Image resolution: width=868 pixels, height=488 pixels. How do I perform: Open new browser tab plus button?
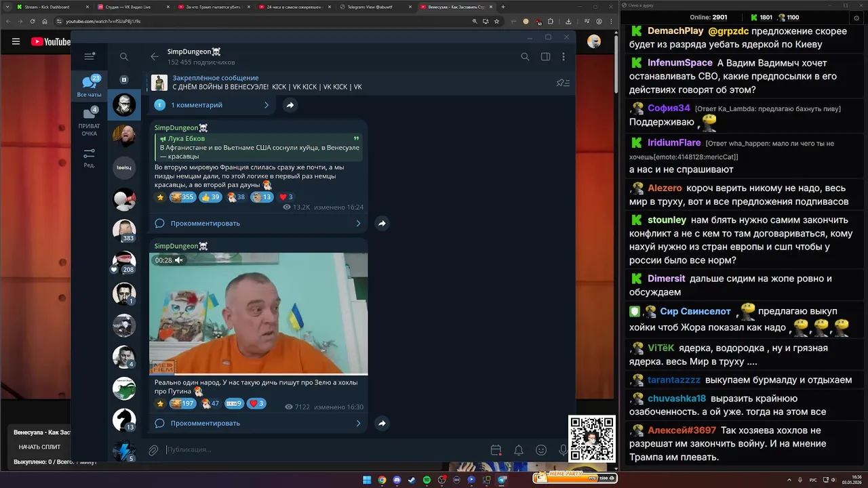coord(502,7)
